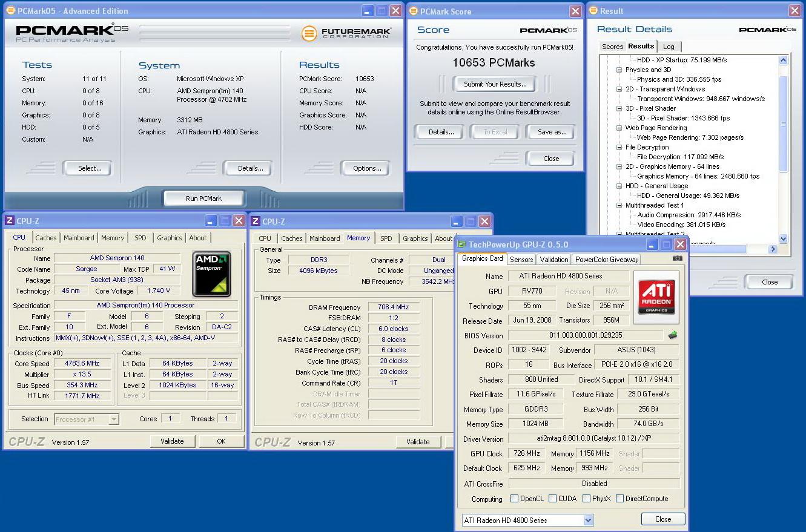This screenshot has height=532, width=806.
Task: Click the Result window title bar icon
Action: click(593, 11)
